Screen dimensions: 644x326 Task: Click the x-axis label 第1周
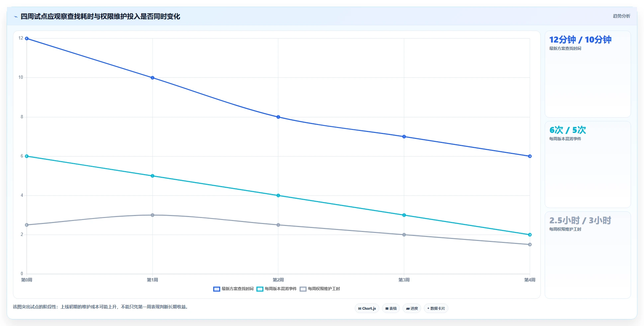[x=152, y=280]
